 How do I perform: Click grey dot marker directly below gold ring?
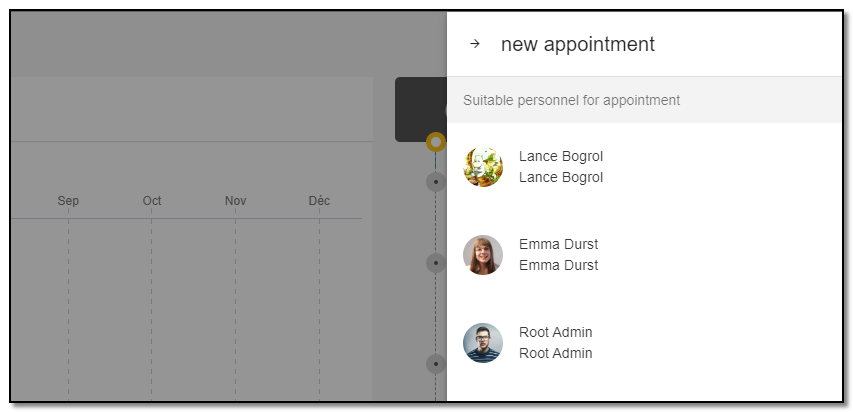(x=436, y=182)
